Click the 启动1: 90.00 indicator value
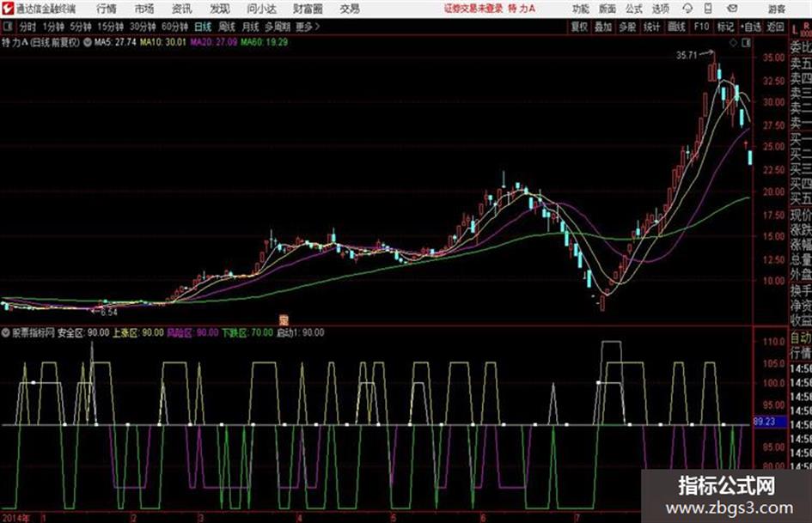Image resolution: width=812 pixels, height=523 pixels. pos(301,333)
